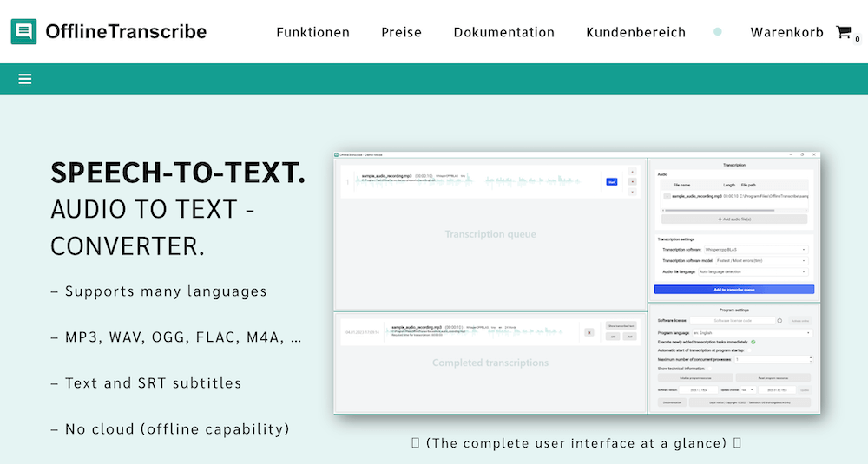Open the Transcription software model dropdown
This screenshot has height=464, width=868.
tap(761, 260)
